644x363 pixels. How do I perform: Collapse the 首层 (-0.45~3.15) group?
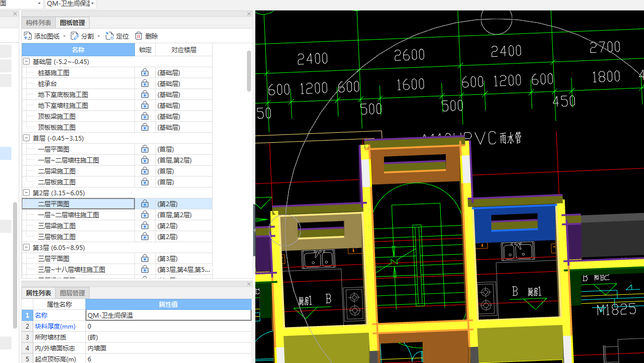27,139
